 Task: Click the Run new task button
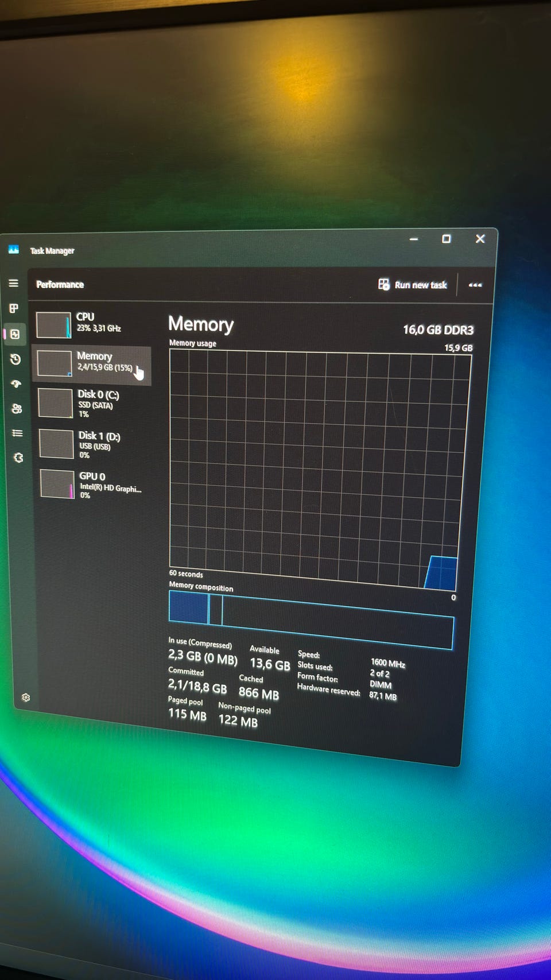tap(413, 284)
